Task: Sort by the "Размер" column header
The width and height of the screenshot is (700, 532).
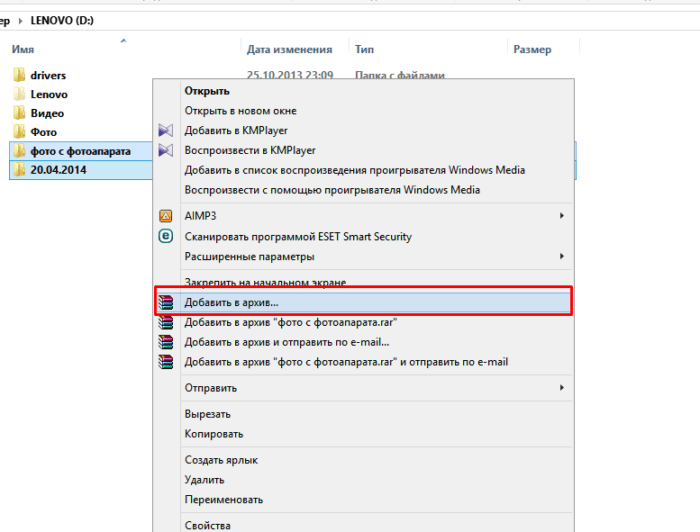Action: [x=531, y=49]
